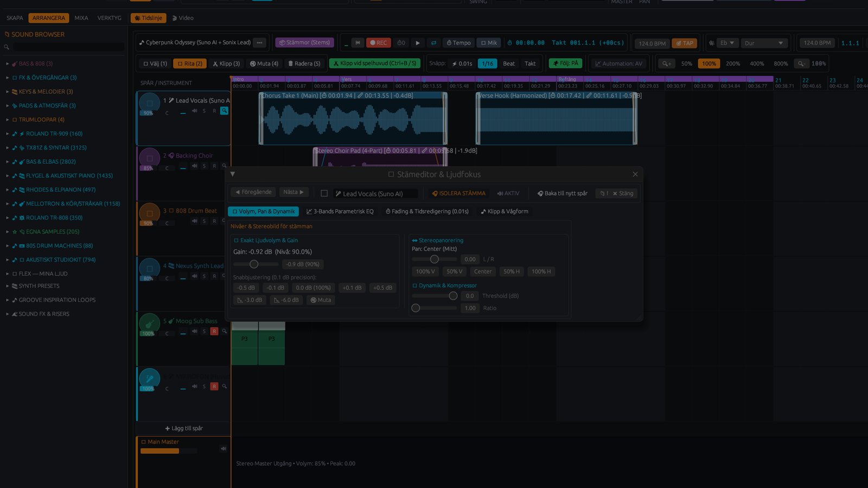
Task: Click the zoom-in magnifier icon
Action: [x=667, y=63]
